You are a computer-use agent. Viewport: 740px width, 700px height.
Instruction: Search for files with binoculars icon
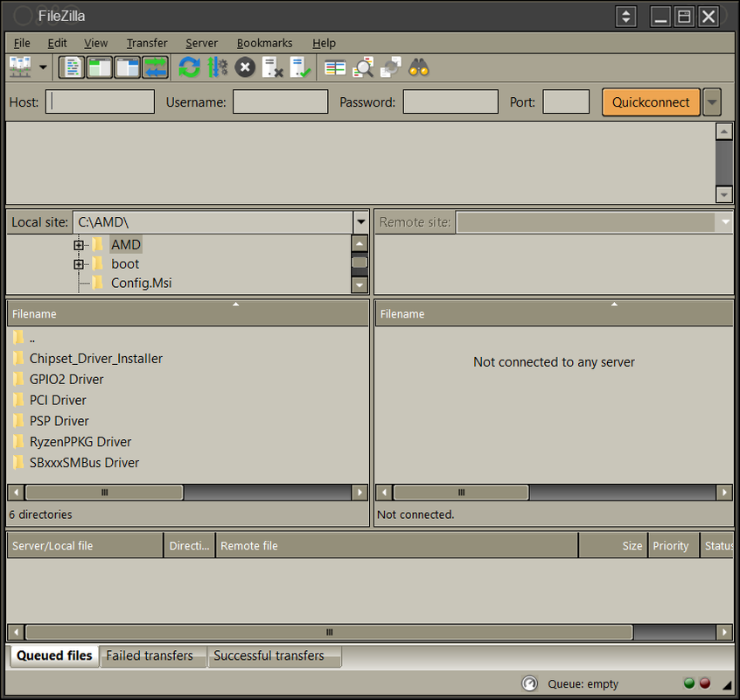tap(419, 67)
